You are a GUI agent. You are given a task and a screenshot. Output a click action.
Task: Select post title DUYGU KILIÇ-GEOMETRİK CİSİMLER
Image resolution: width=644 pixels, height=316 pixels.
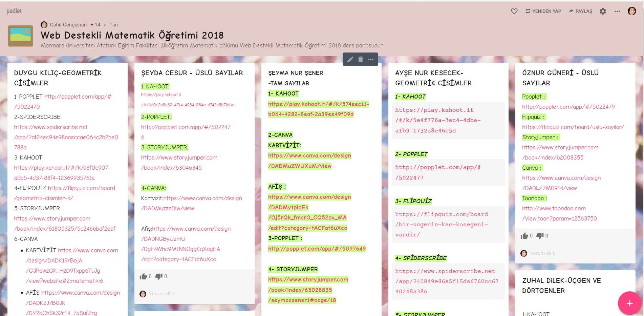pos(58,78)
